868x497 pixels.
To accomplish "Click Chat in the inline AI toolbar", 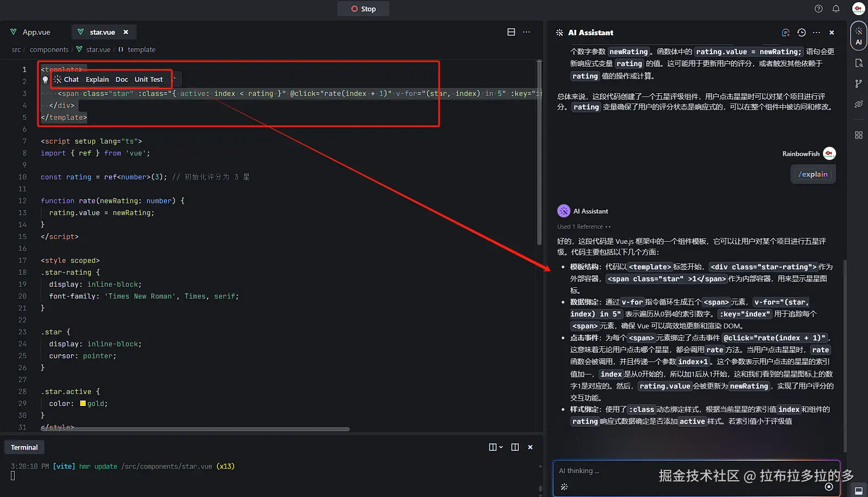I will tap(67, 79).
